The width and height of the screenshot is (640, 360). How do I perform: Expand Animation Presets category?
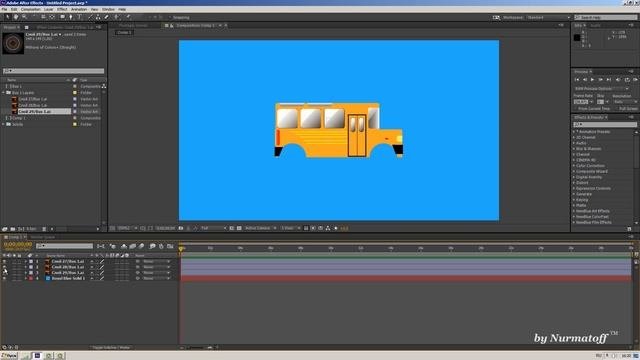click(x=573, y=132)
